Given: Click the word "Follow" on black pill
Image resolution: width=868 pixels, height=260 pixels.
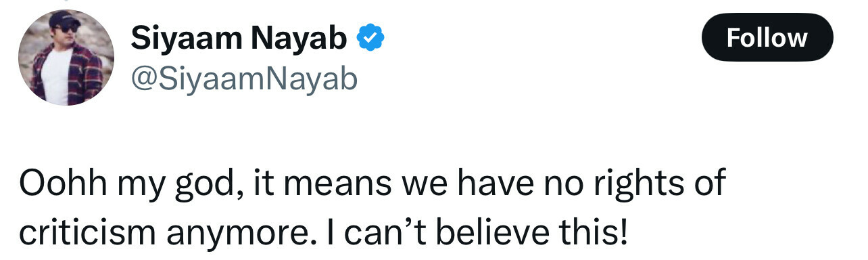Looking at the screenshot, I should 767,37.
